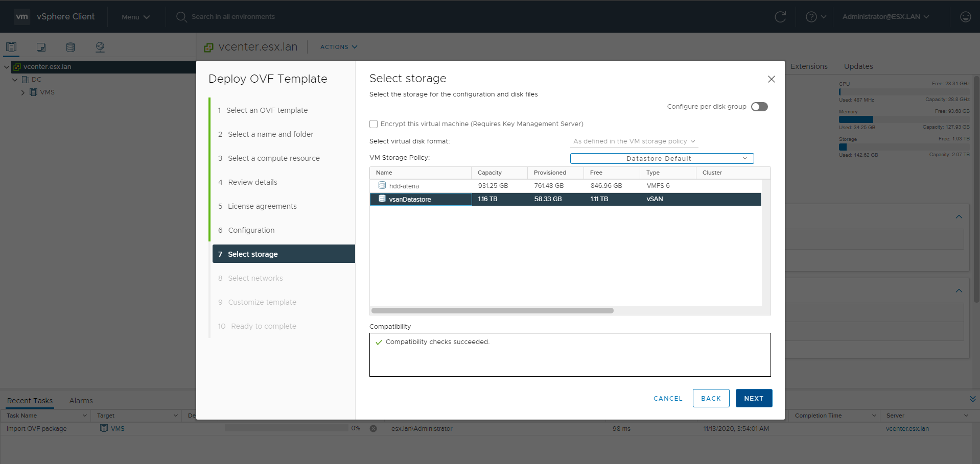Expand the VMS folder in tree
The image size is (980, 464).
point(23,92)
